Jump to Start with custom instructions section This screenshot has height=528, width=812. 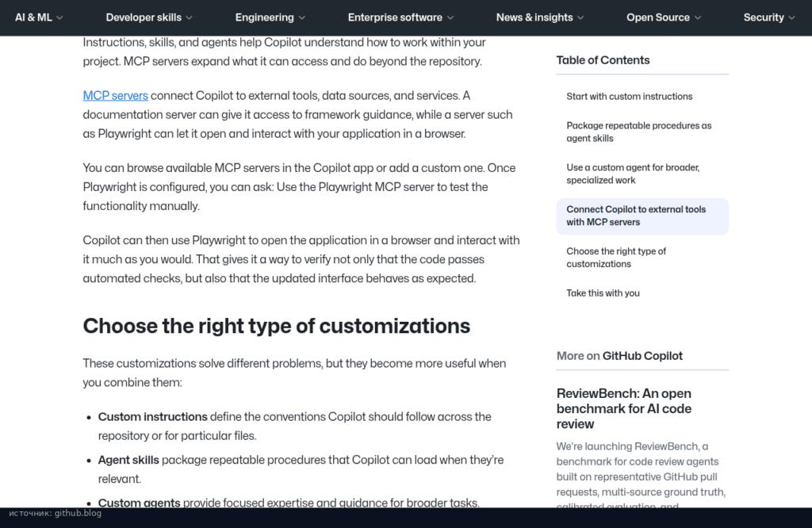(629, 96)
